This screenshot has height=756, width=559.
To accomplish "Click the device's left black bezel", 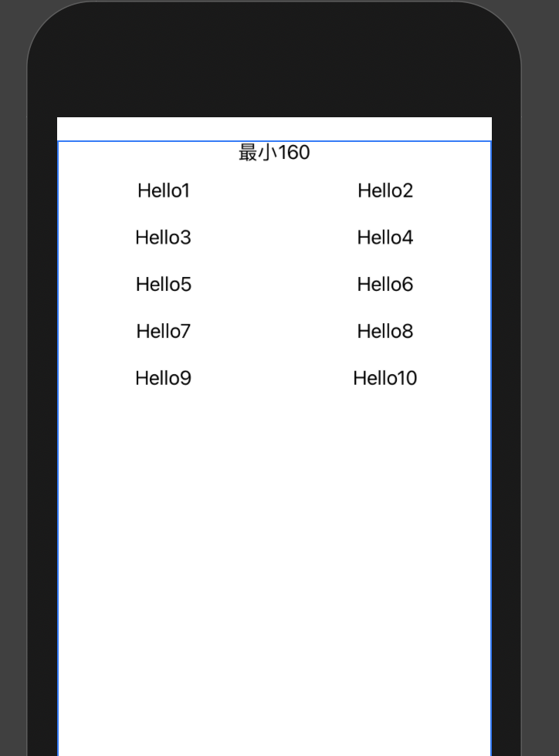I will click(42, 434).
